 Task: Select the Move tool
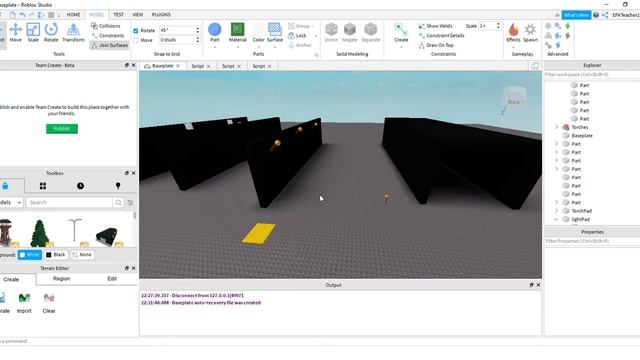[16, 32]
